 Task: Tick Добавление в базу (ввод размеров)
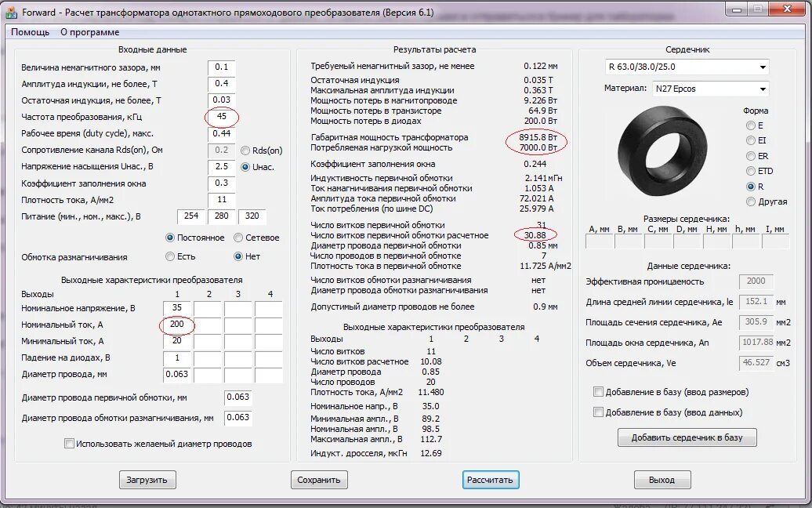pos(598,392)
